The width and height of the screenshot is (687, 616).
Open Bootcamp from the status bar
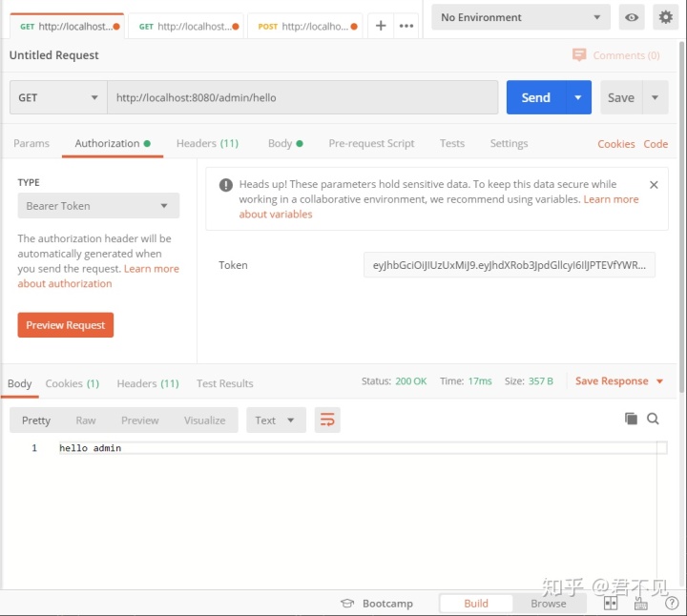point(377,604)
